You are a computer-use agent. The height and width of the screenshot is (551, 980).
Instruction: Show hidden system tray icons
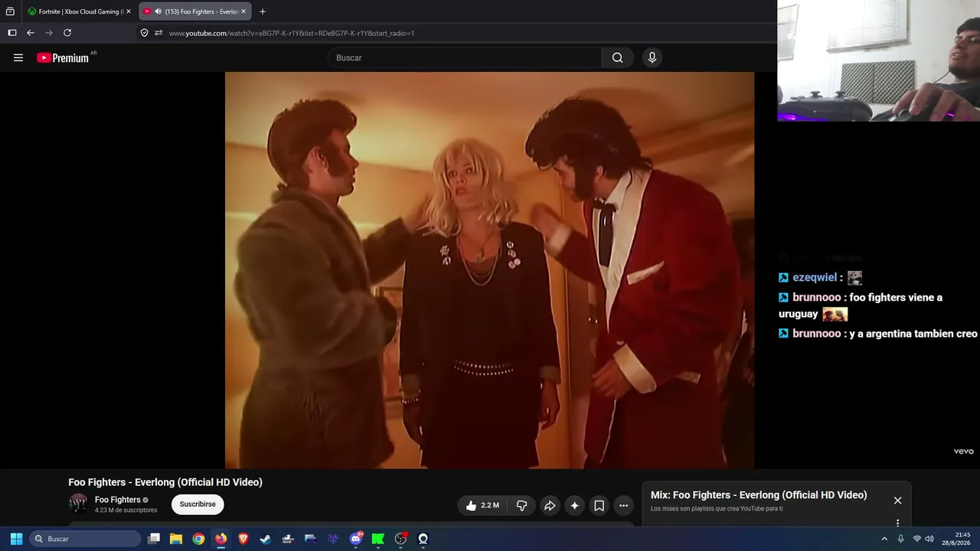pos(884,539)
